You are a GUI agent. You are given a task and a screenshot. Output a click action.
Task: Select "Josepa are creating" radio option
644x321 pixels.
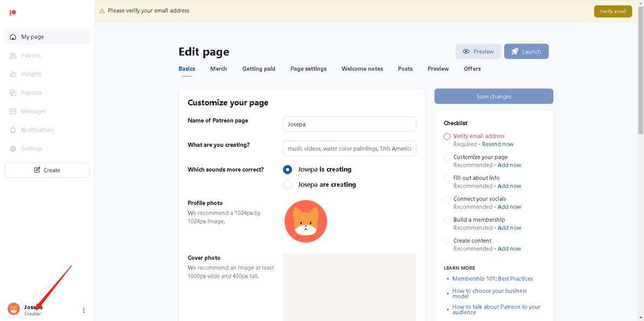287,185
